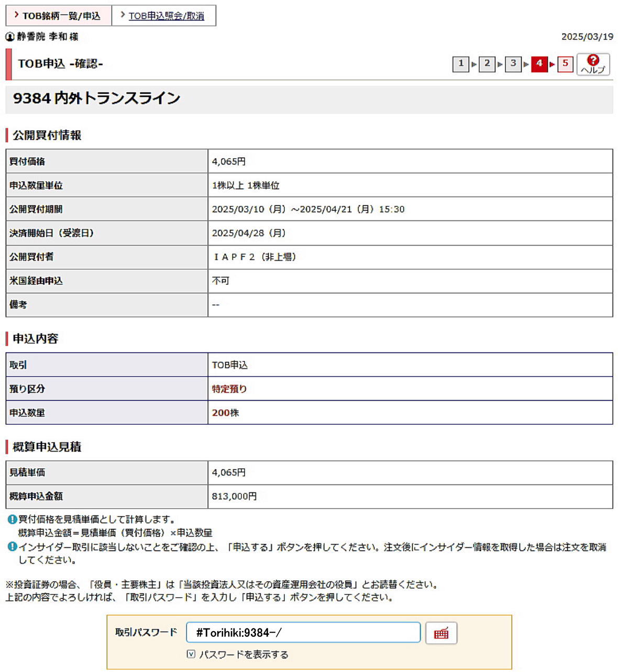618x672 pixels.
Task: Click the 預り区分 row label
Action: [27, 389]
